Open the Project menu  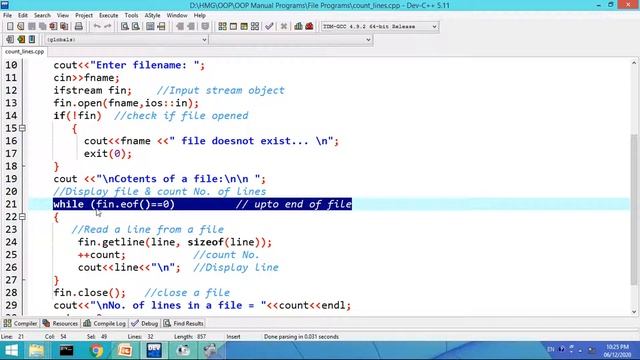point(84,15)
